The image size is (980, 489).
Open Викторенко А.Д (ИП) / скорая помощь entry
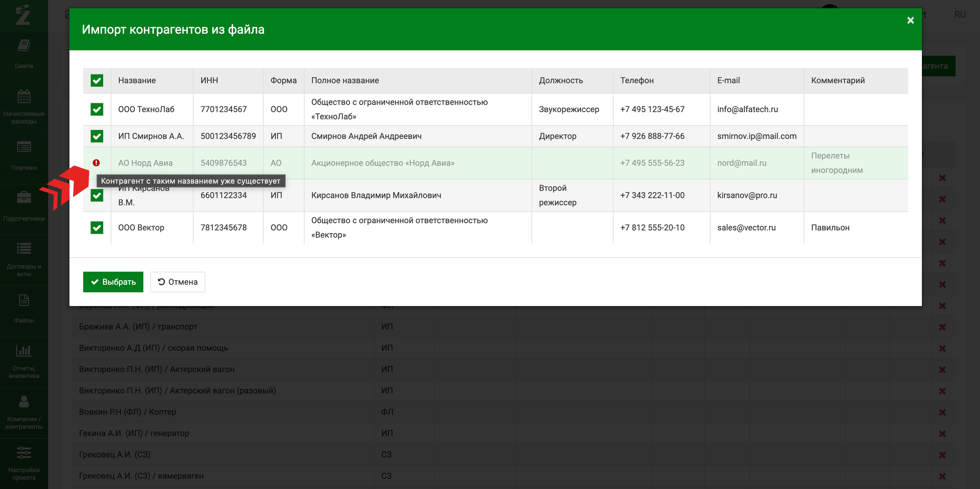tap(153, 348)
